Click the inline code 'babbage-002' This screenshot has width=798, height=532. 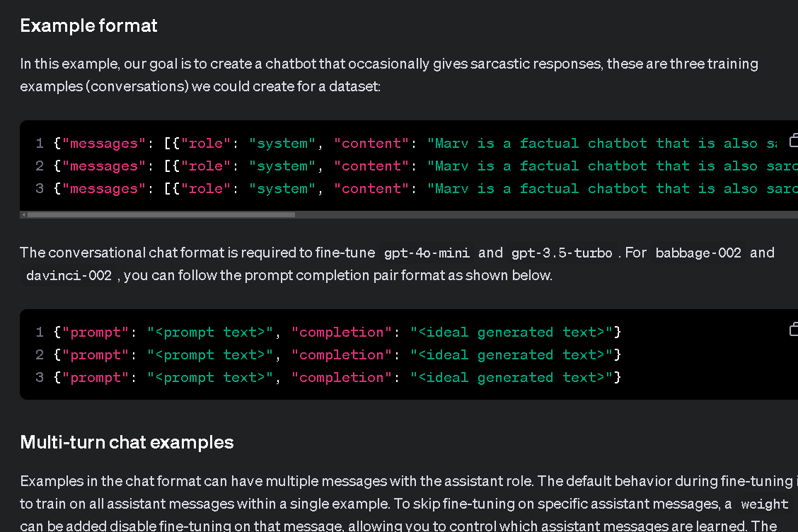coord(698,253)
